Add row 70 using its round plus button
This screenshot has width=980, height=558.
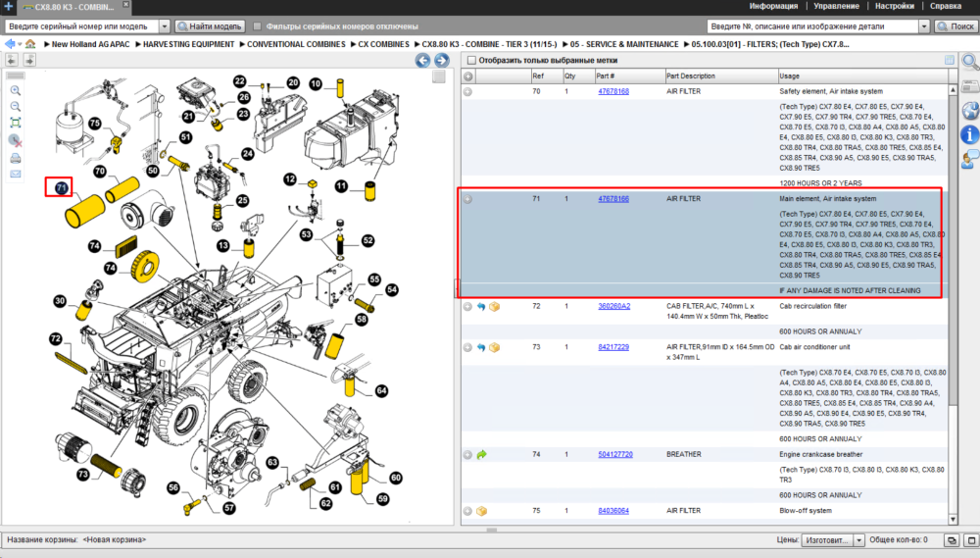coord(467,91)
